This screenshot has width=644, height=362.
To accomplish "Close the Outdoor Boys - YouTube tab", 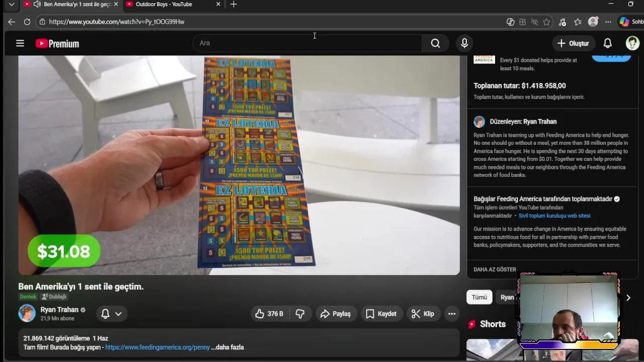I will click(x=218, y=5).
